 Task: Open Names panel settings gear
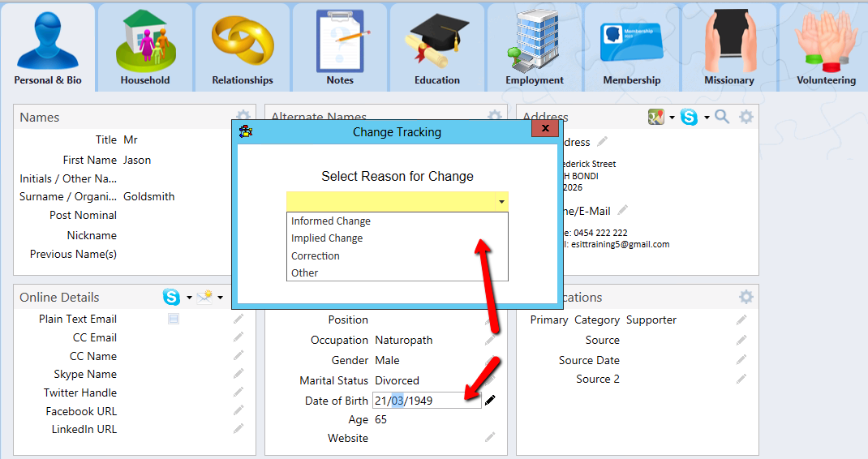click(x=243, y=118)
